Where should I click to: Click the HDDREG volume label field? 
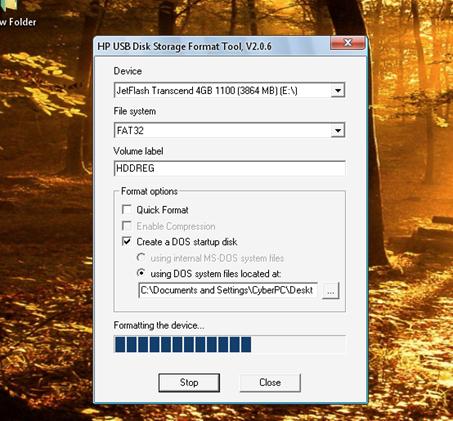click(x=229, y=168)
